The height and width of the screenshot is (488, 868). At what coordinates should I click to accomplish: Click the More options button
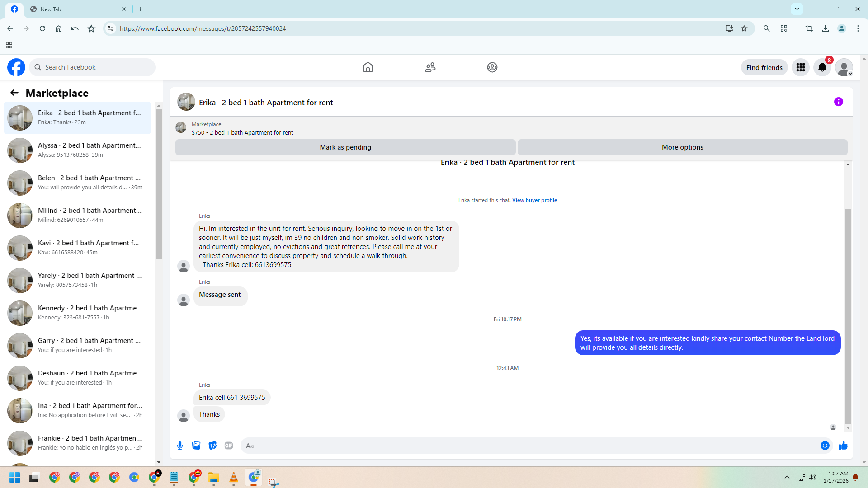coord(682,147)
